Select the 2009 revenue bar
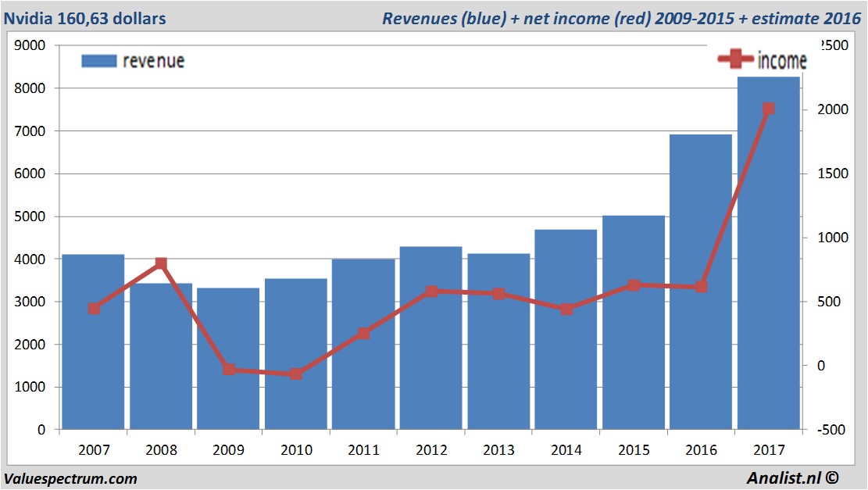This screenshot has width=868, height=490. click(228, 359)
